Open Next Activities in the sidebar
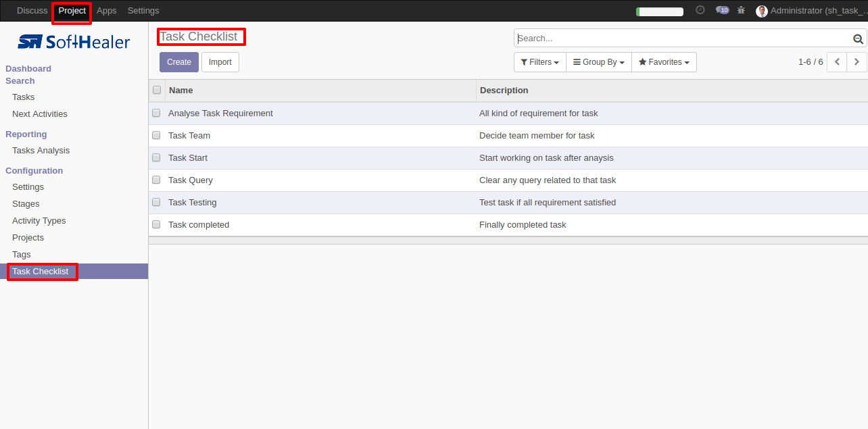This screenshot has width=868, height=429. click(x=40, y=114)
